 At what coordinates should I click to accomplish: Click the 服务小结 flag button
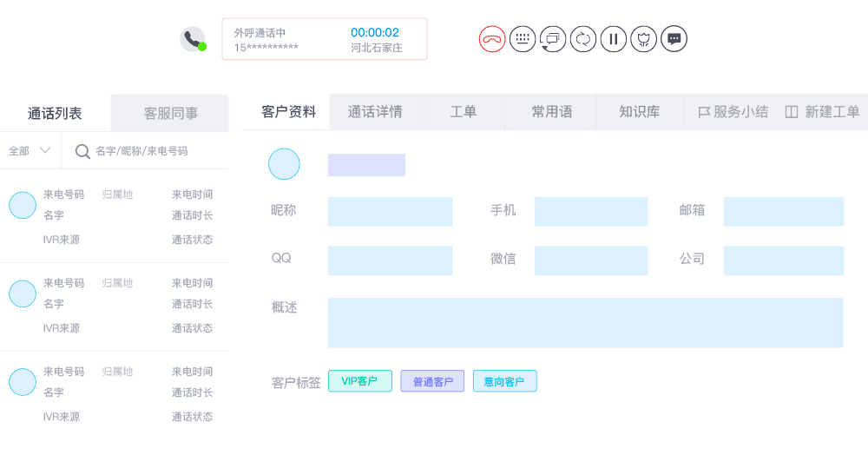tap(733, 112)
